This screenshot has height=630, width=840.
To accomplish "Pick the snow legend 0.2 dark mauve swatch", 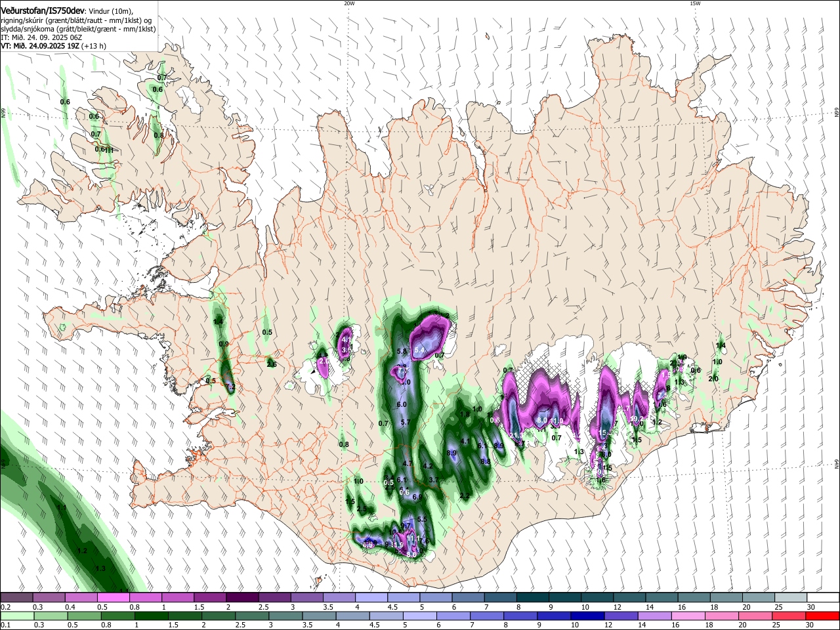I will point(16,597).
